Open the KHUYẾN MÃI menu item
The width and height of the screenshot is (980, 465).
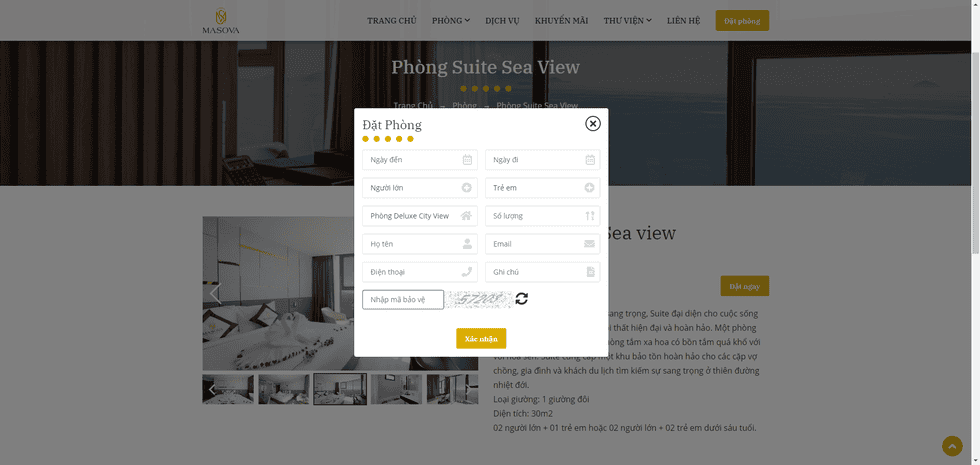pos(561,21)
